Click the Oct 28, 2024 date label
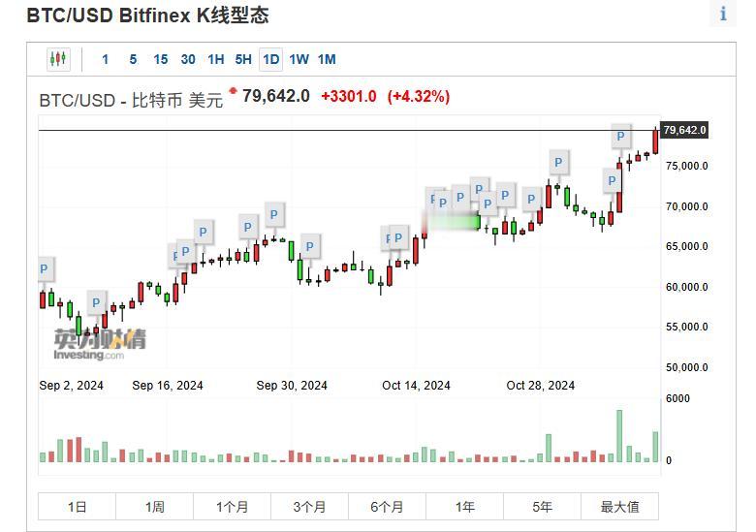 [541, 386]
